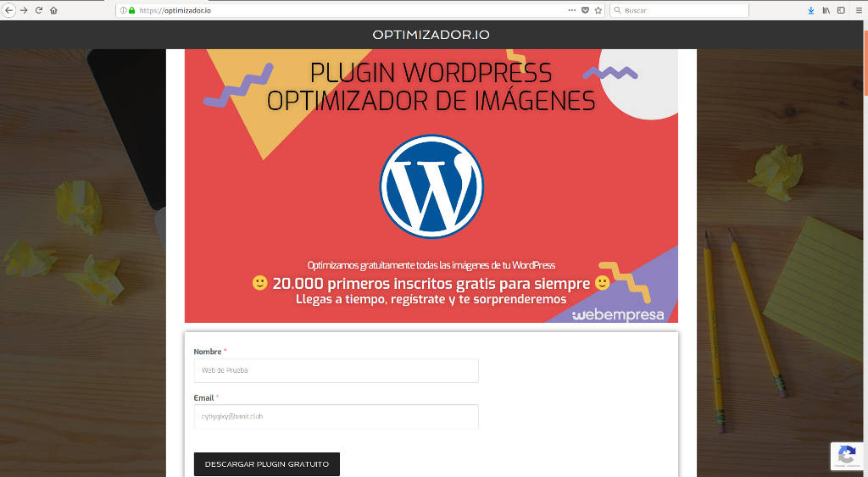Screen dimensions: 868x477
Task: Click 'Llegas a tiempo, regístrate' line
Action: click(x=431, y=299)
